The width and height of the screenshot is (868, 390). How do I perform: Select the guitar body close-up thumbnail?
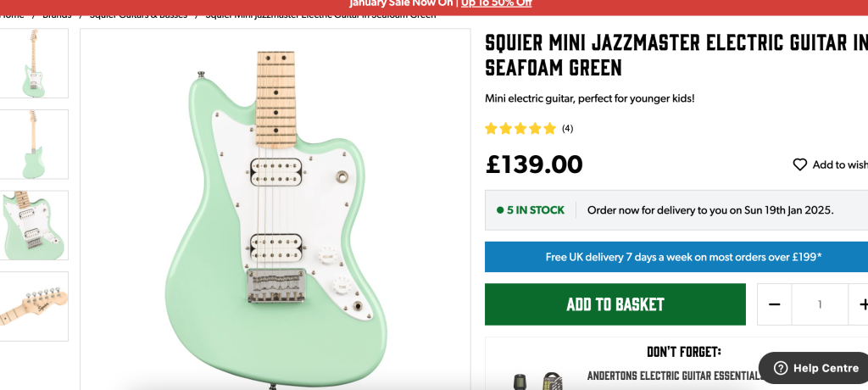(35, 225)
